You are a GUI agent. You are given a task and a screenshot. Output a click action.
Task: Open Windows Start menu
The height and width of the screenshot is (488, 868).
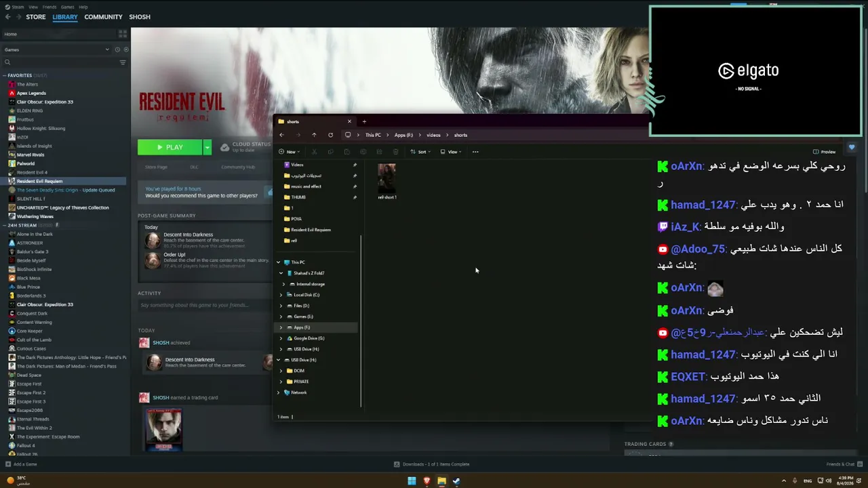point(412,481)
